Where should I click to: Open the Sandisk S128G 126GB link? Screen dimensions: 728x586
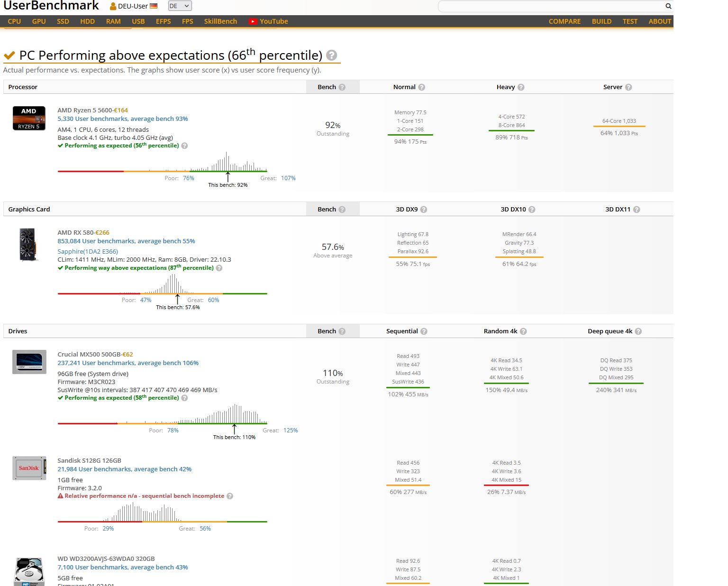tap(90, 461)
